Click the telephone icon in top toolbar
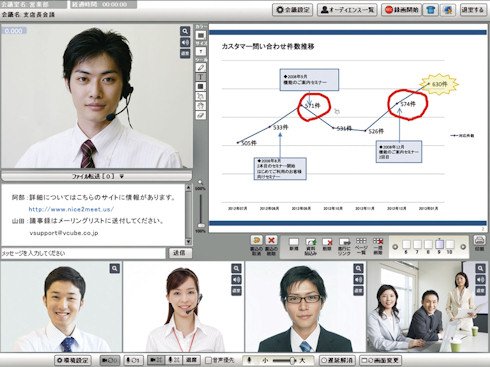490x367 pixels. coord(431,10)
